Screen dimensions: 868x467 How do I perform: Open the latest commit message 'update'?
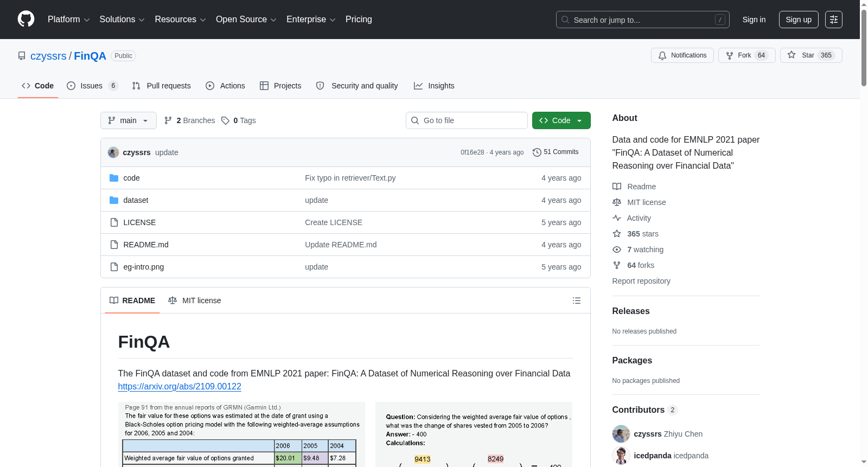pyautogui.click(x=167, y=152)
